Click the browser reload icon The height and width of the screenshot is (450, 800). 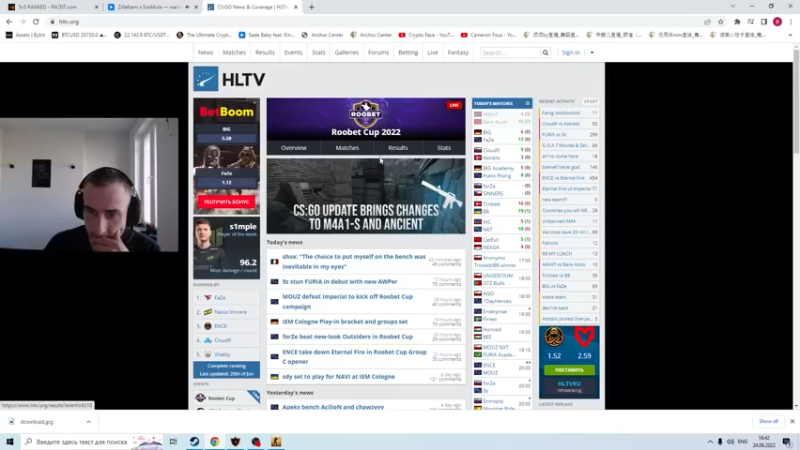click(36, 22)
